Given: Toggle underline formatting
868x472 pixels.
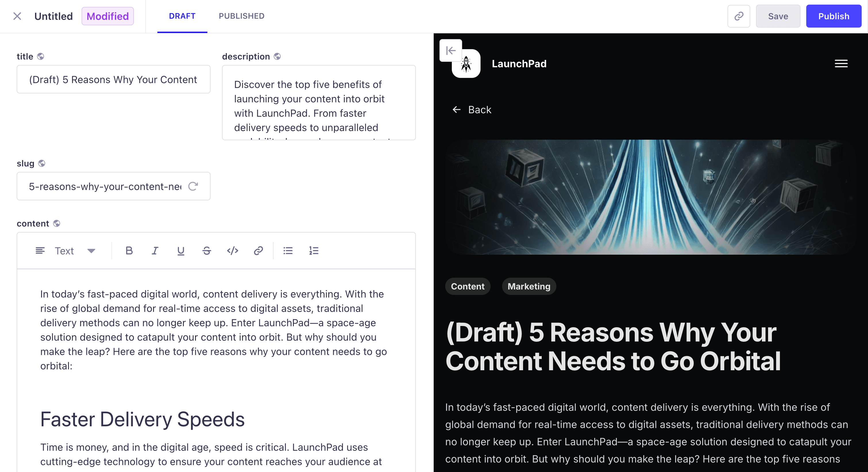Looking at the screenshot, I should pos(181,251).
